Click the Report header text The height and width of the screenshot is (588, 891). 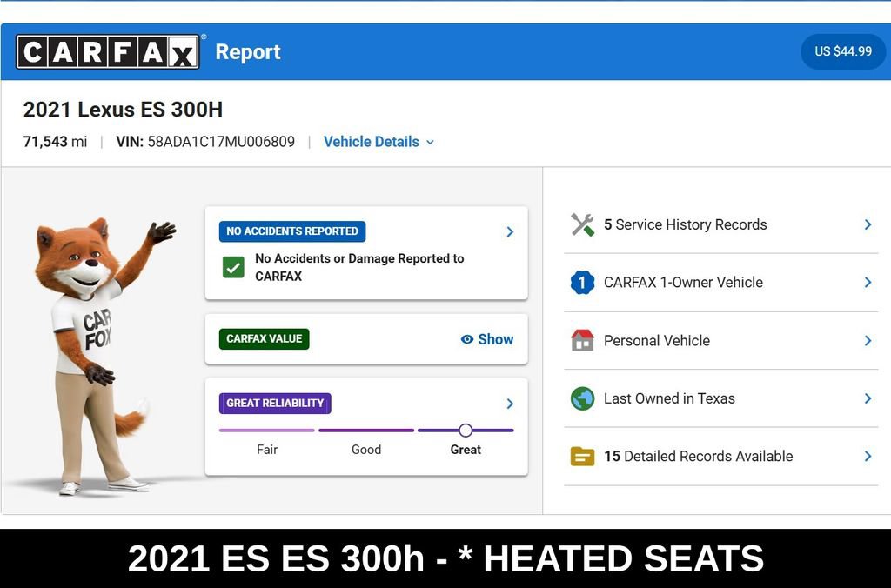(x=248, y=51)
